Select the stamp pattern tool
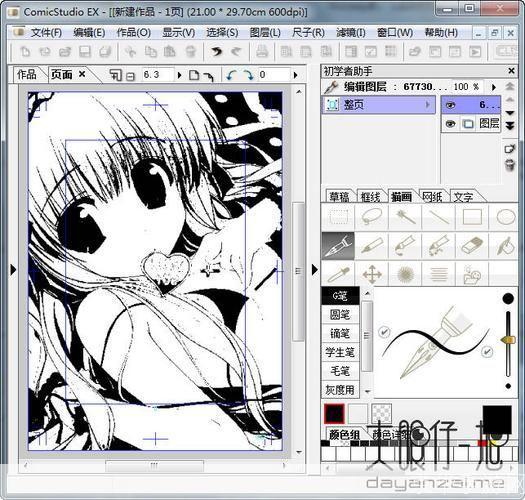This screenshot has width=525, height=500. [x=472, y=274]
